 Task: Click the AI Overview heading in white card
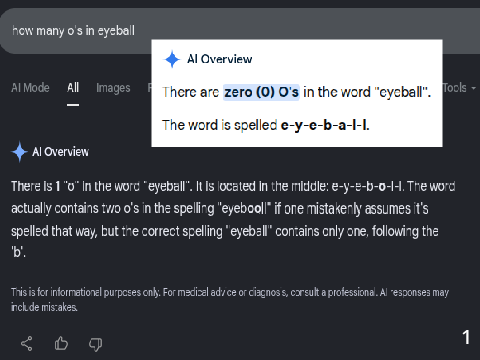point(219,59)
